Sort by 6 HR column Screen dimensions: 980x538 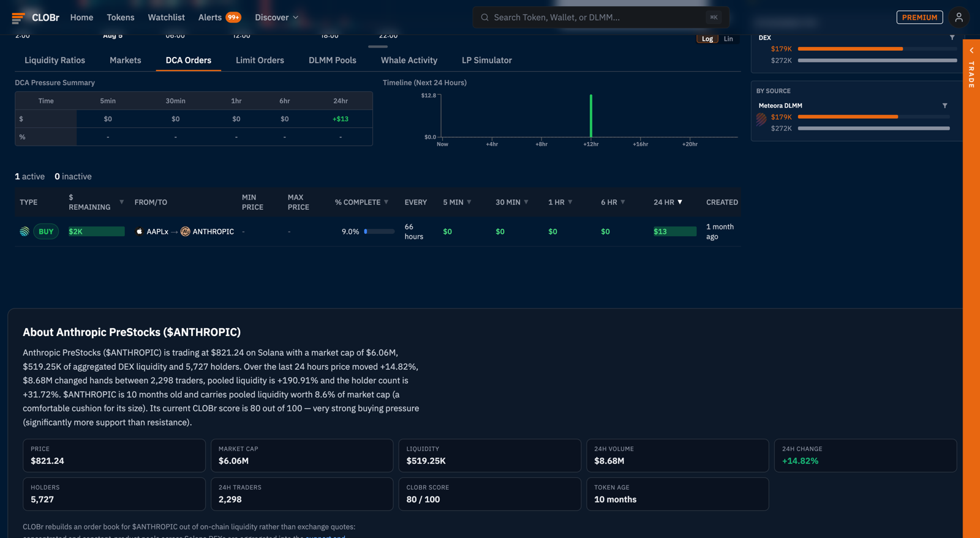pyautogui.click(x=613, y=202)
